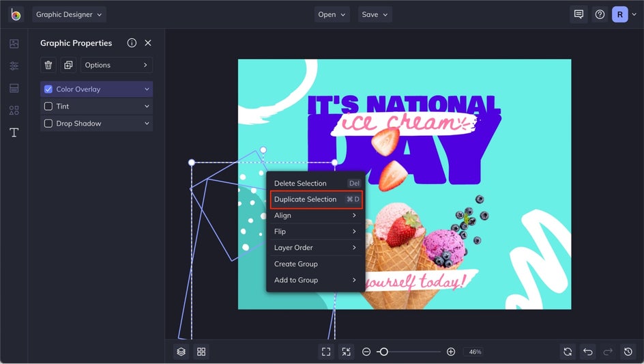The height and width of the screenshot is (364, 644).
Task: Click the Open button in top bar
Action: tap(332, 14)
